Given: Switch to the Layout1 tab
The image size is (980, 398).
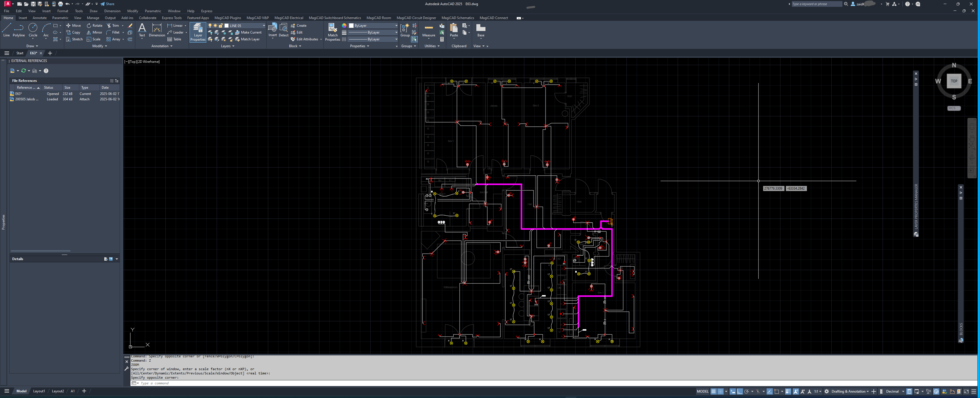Looking at the screenshot, I should [39, 391].
